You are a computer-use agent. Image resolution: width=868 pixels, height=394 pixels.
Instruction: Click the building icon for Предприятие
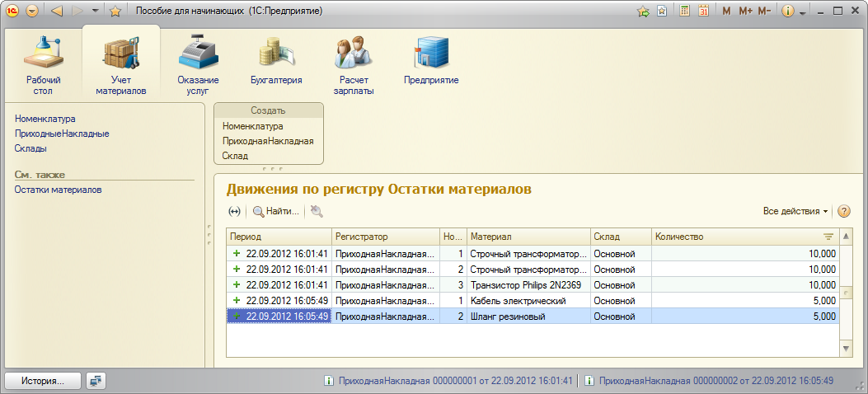(x=431, y=53)
